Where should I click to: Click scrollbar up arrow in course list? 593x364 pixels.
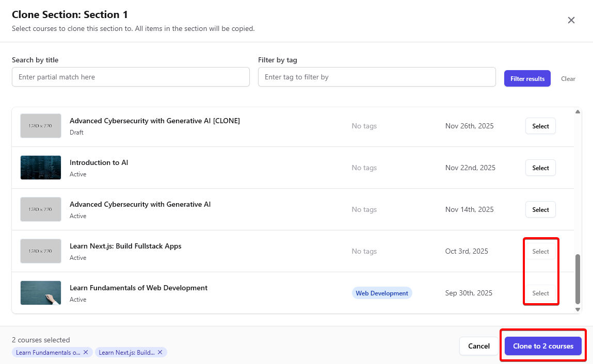(578, 112)
